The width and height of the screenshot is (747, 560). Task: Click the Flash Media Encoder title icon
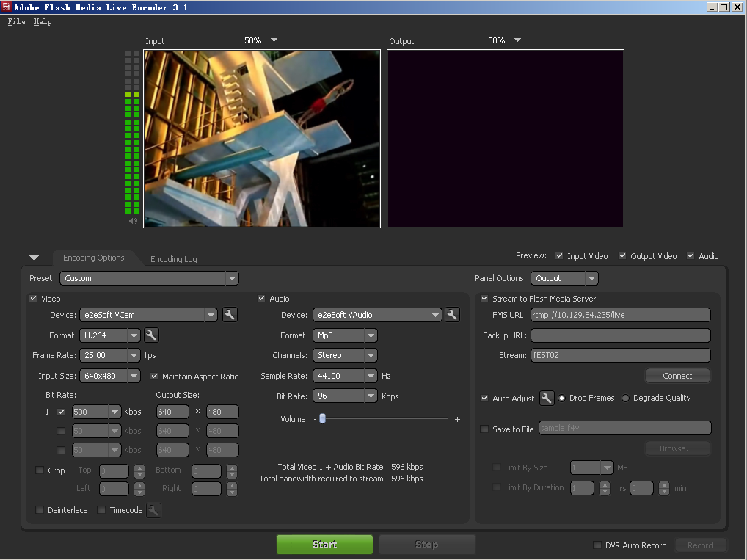click(x=6, y=7)
